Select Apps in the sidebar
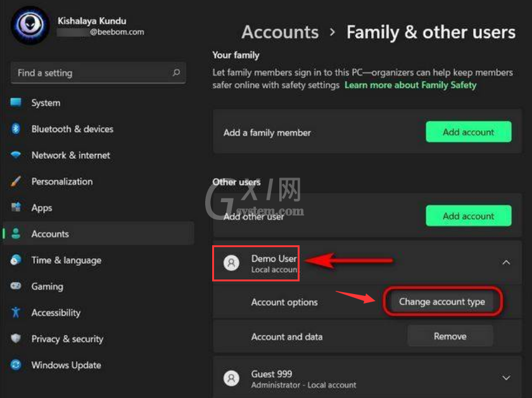 pos(98,207)
